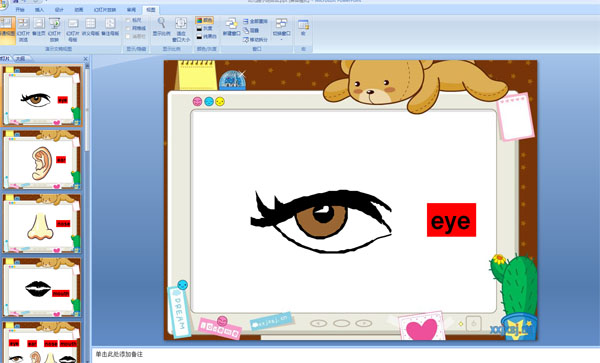Switch to the Outline pane tab
Screen dimensions: 600x363
[x=21, y=59]
